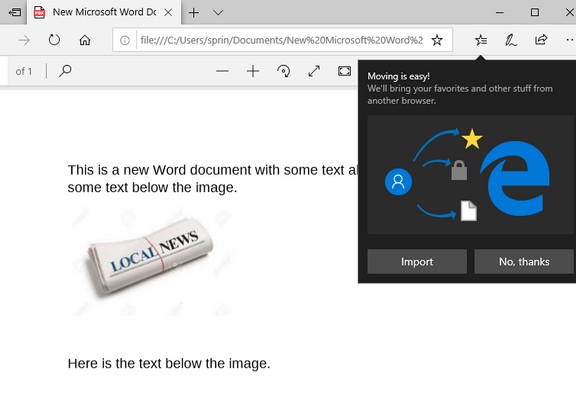Add notes with the pen icon
Viewport: 576px width, 394px height.
(511, 40)
